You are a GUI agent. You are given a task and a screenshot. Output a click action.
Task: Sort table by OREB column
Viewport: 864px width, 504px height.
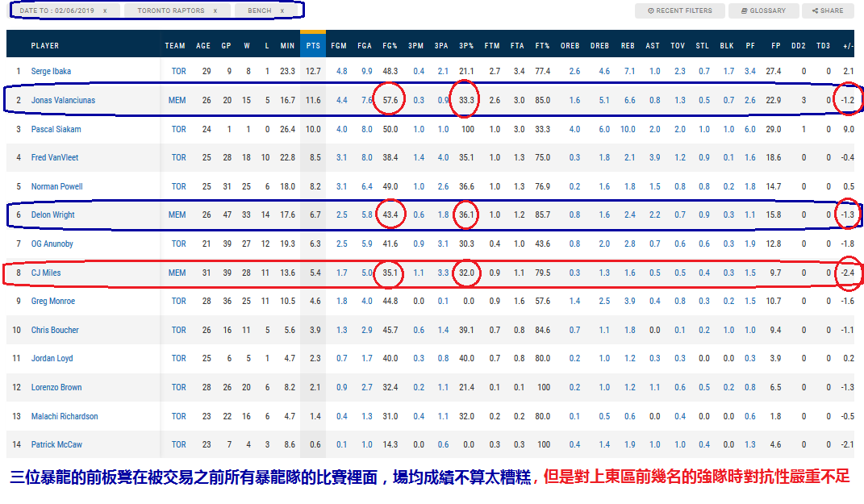tap(570, 46)
